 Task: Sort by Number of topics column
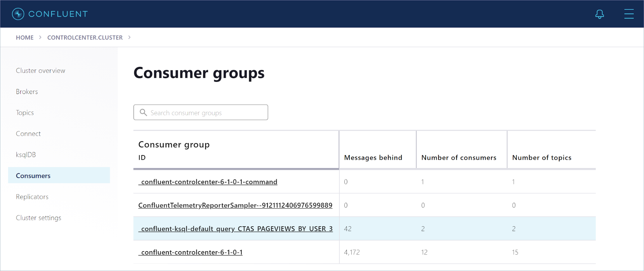[542, 158]
